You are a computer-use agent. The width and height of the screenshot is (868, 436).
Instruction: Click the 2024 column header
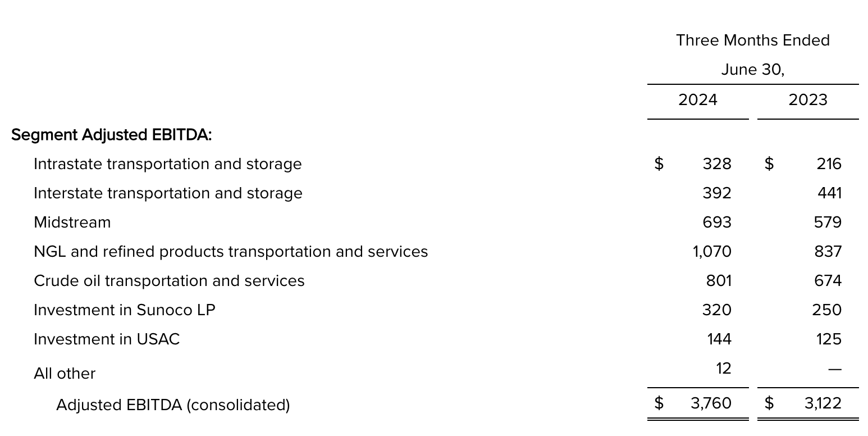(697, 100)
